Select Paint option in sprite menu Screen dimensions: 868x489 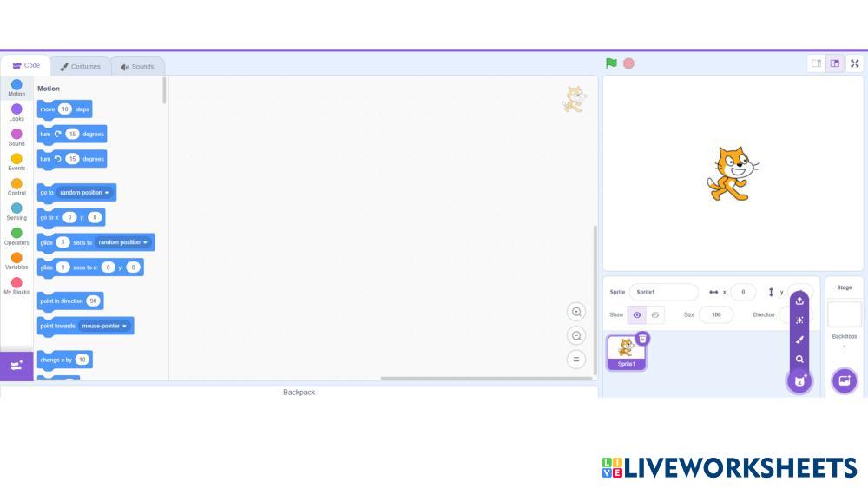click(x=799, y=340)
